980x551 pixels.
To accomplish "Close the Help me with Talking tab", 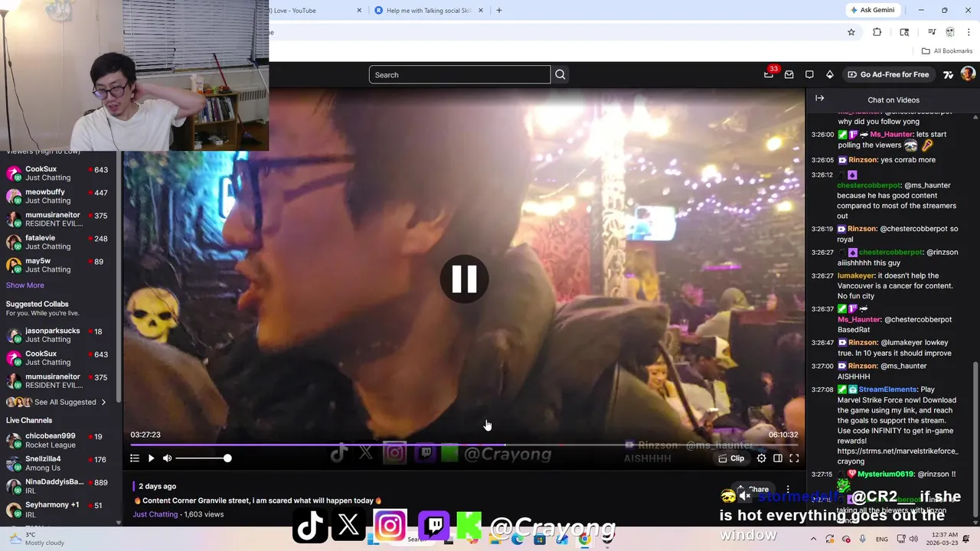I will (x=481, y=10).
